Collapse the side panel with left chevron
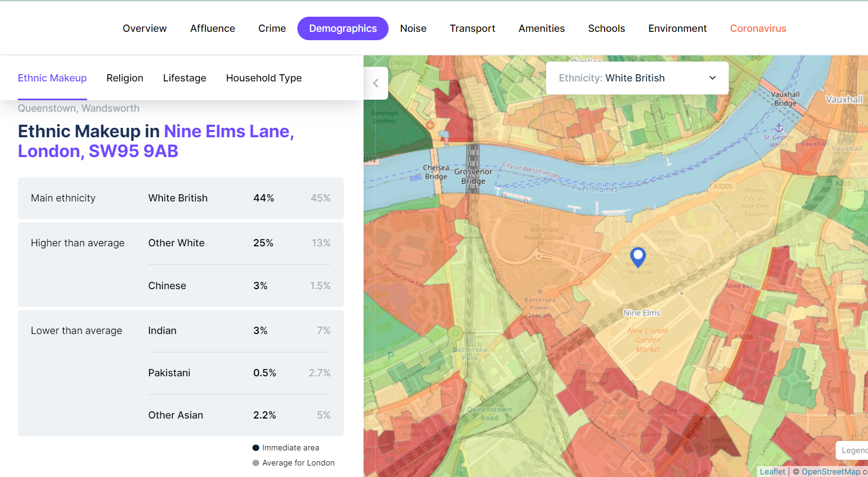The image size is (868, 477). coord(376,83)
